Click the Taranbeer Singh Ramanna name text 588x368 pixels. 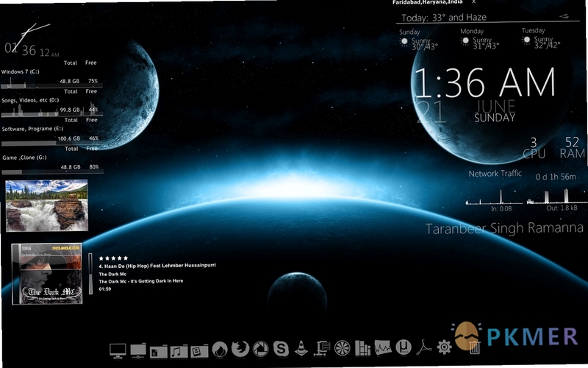tap(504, 228)
